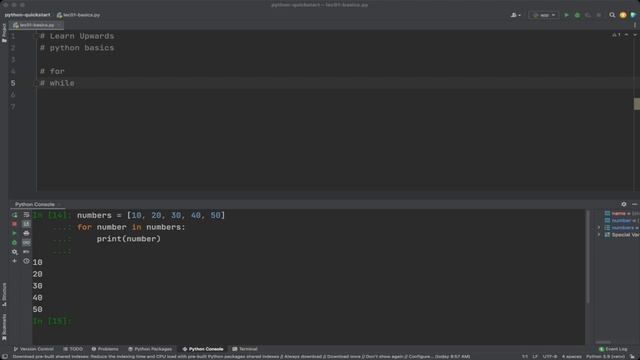The image size is (640, 360).
Task: Click the 4 spaces indent status widget
Action: [x=571, y=357]
